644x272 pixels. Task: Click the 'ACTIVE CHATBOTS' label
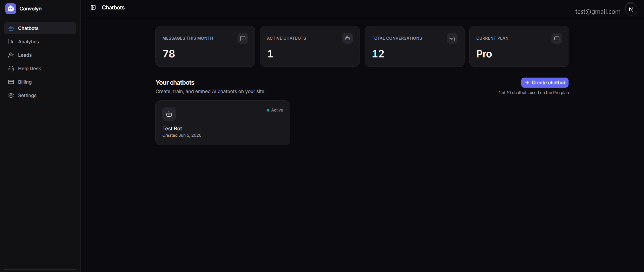coord(286,38)
